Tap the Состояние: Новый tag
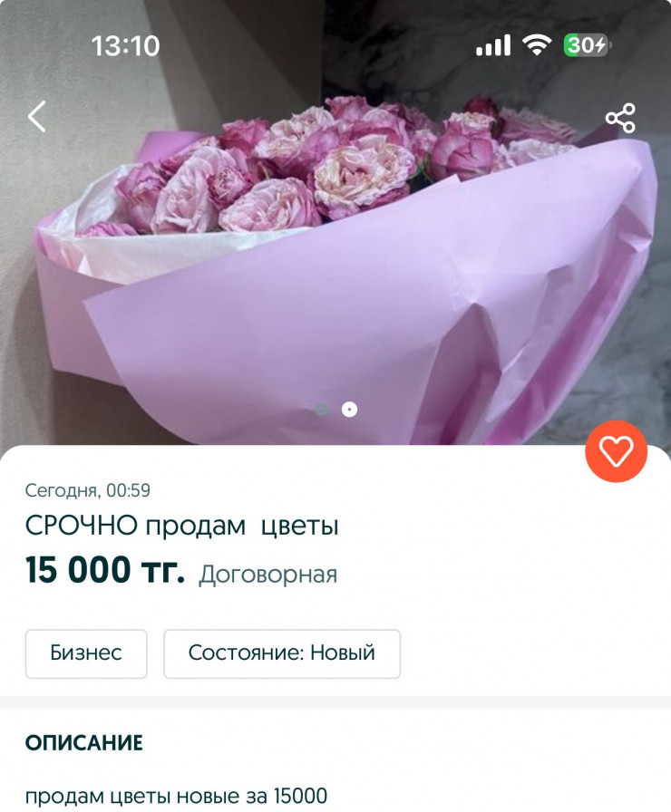The image size is (671, 812). [x=282, y=653]
